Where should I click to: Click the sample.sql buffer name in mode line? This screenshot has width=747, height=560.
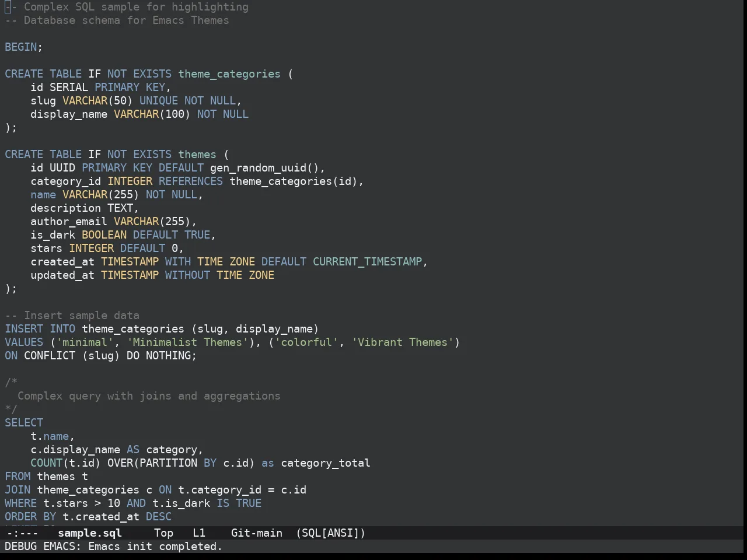(90, 533)
